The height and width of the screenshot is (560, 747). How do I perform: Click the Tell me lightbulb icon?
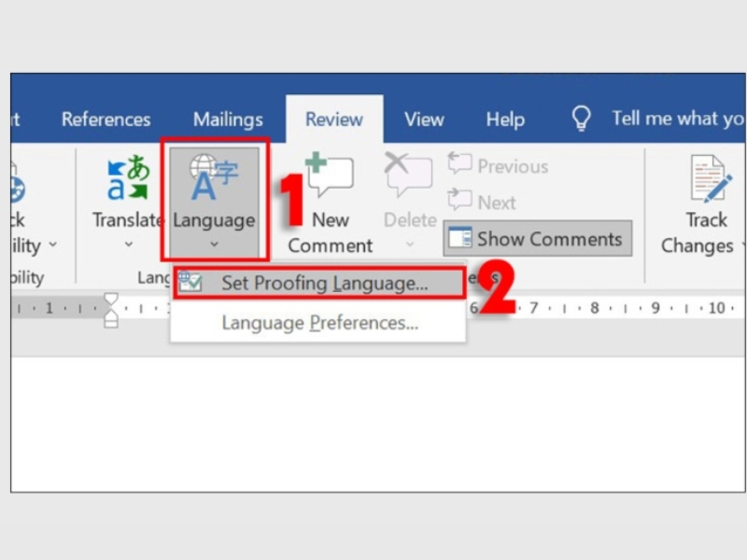tap(582, 119)
